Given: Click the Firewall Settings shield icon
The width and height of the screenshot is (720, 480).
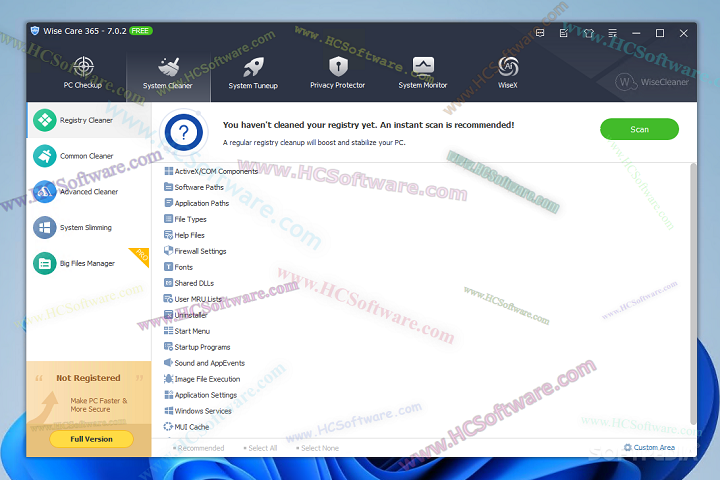Looking at the screenshot, I should pyautogui.click(x=169, y=251).
